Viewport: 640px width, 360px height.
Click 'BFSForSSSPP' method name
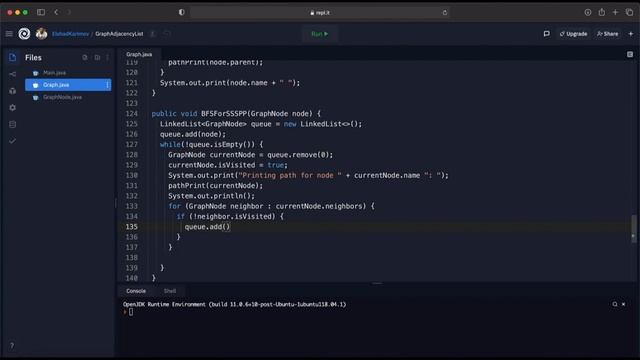click(x=224, y=113)
